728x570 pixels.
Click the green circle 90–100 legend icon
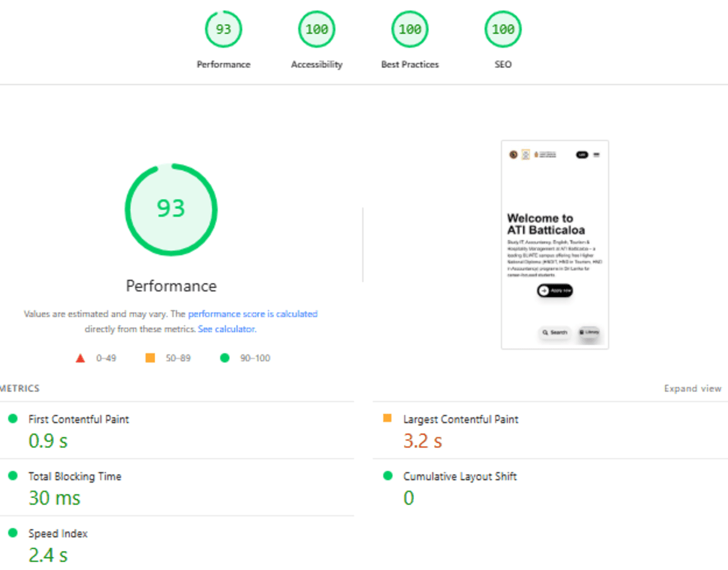pos(225,358)
